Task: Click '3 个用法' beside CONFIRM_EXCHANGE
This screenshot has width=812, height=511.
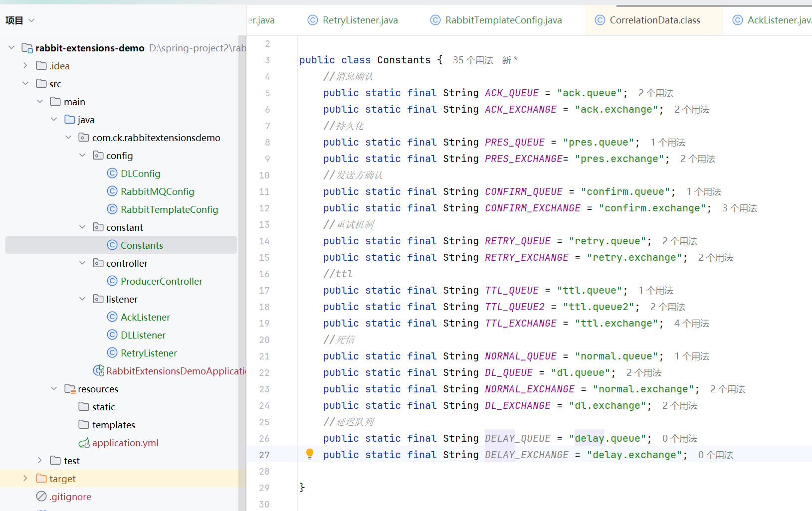Action: coord(740,208)
